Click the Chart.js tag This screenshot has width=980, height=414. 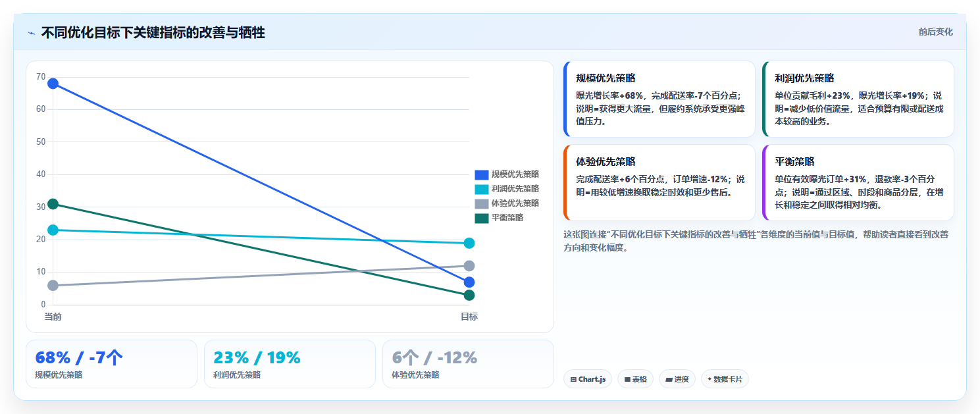pos(588,379)
